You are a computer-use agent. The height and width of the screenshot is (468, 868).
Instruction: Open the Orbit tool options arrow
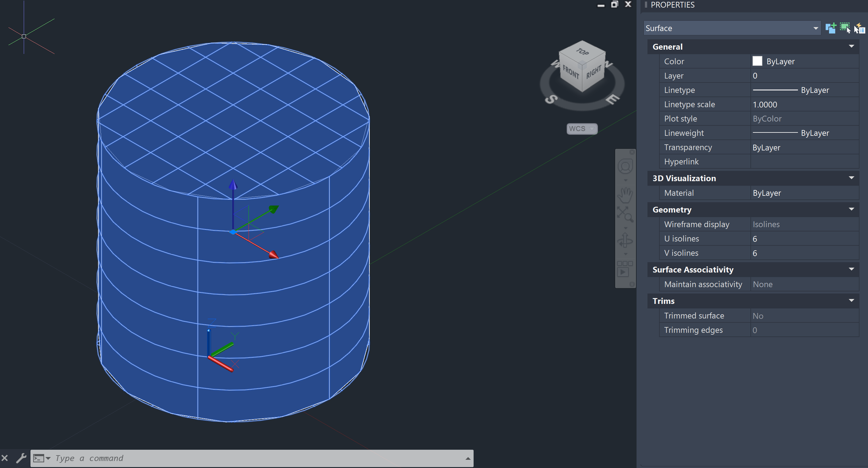625,254
